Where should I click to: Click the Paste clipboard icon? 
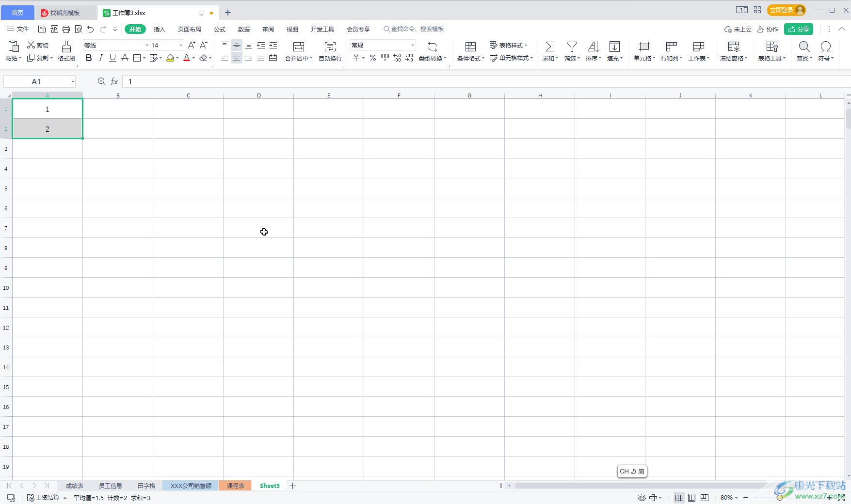pyautogui.click(x=14, y=47)
